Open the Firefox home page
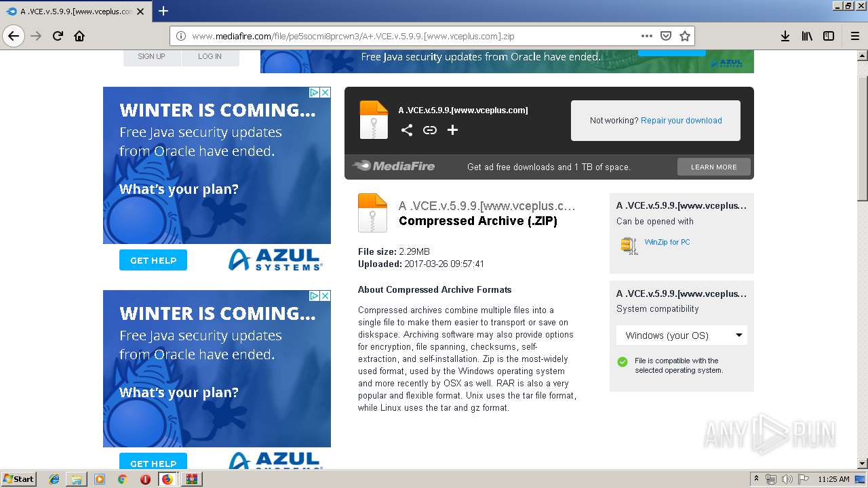Screen dimensions: 868x488 (x=79, y=36)
